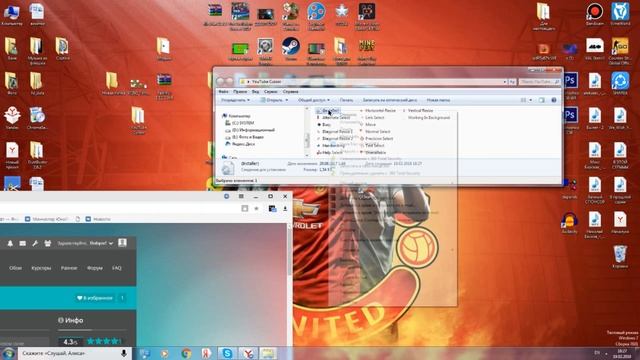
Task: Expand the Explorer address bar history dropdown
Action: click(x=505, y=82)
